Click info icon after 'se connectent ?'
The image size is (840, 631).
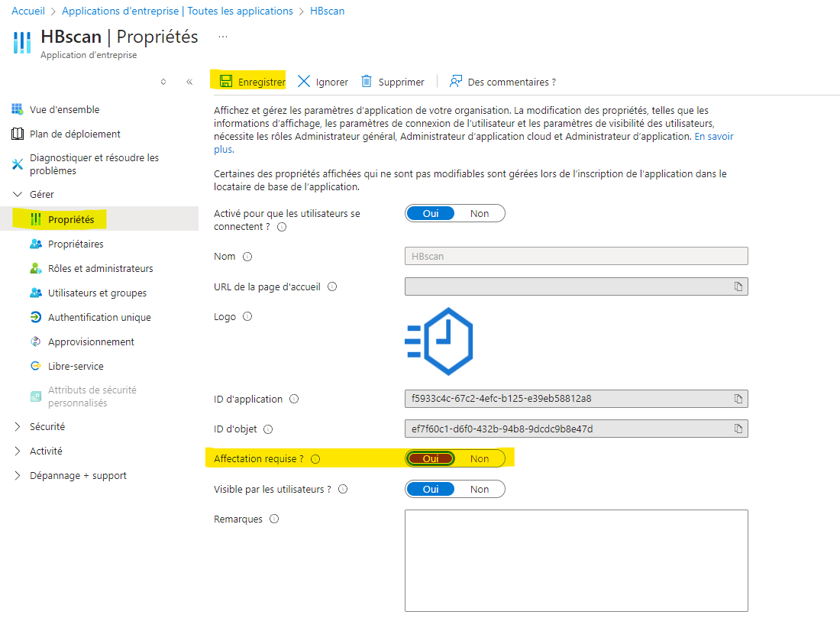point(282,227)
